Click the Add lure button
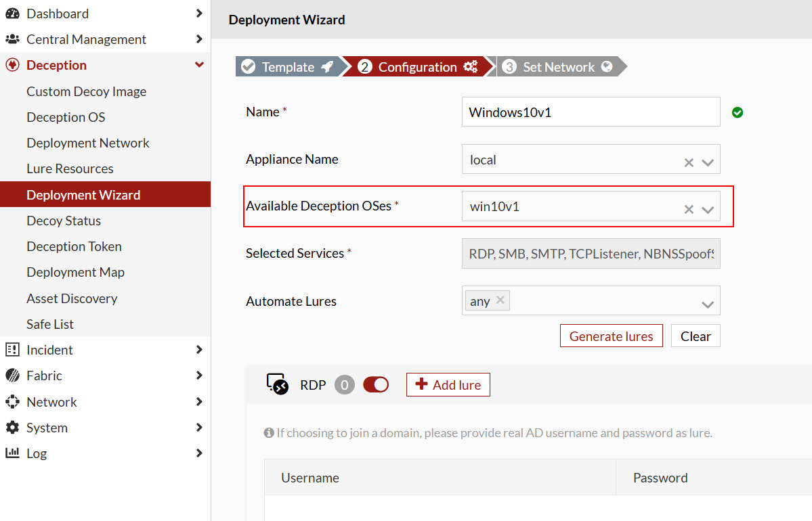The height and width of the screenshot is (521, 812). coord(448,384)
